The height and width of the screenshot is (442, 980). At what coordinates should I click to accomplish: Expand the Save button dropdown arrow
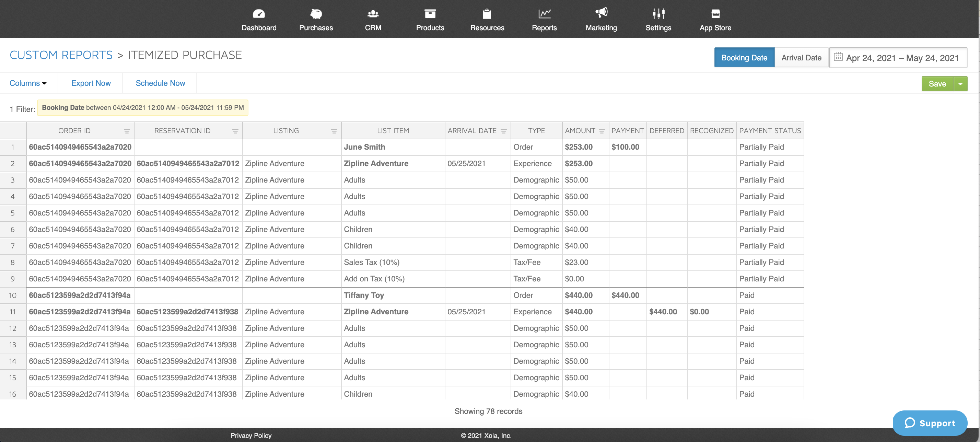click(x=960, y=84)
